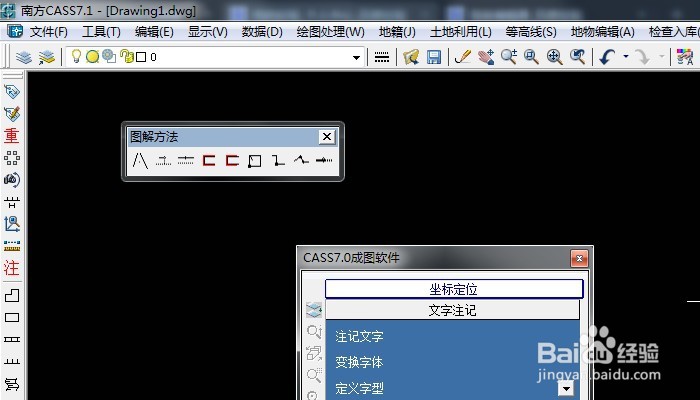Toggle the layer lock padlock icon
The image size is (700, 400).
point(127,56)
